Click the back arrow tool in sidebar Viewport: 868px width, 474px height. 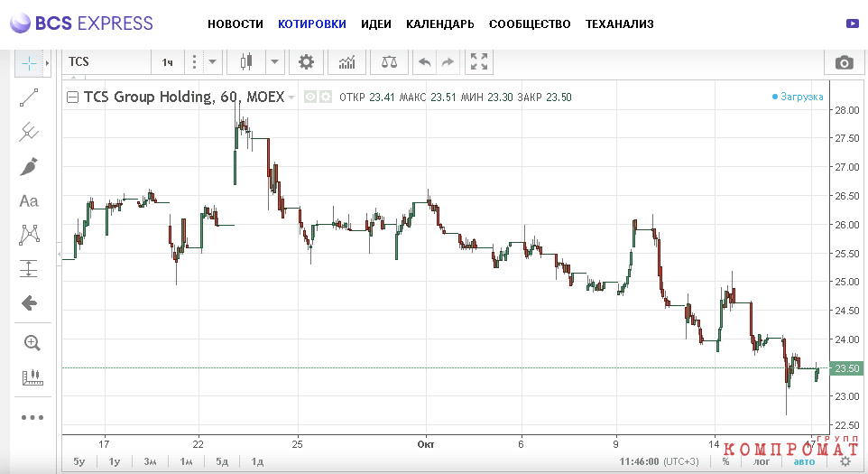29,302
